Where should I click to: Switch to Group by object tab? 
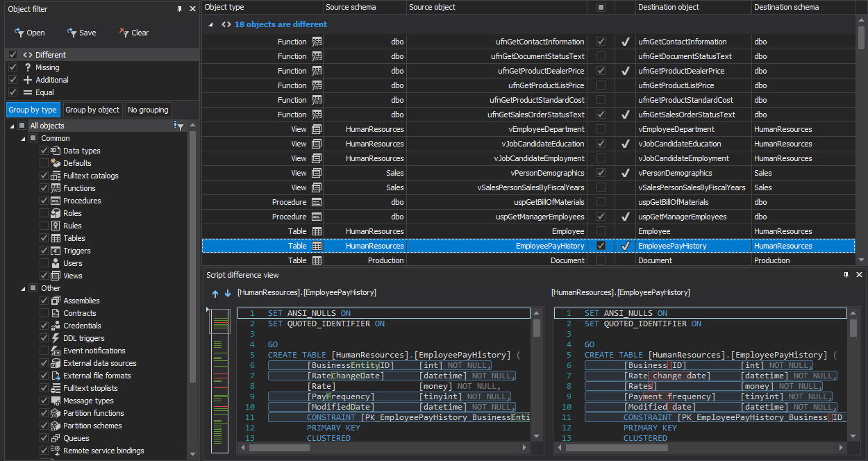(x=92, y=110)
